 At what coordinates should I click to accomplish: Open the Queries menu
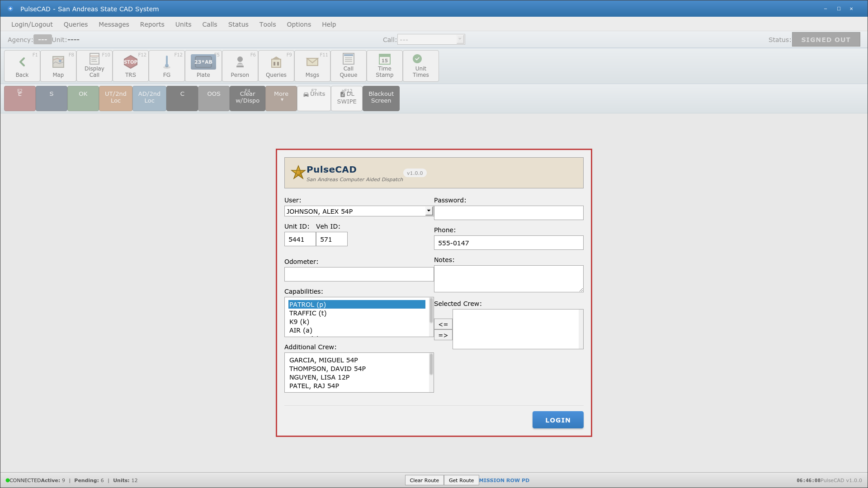[75, 24]
